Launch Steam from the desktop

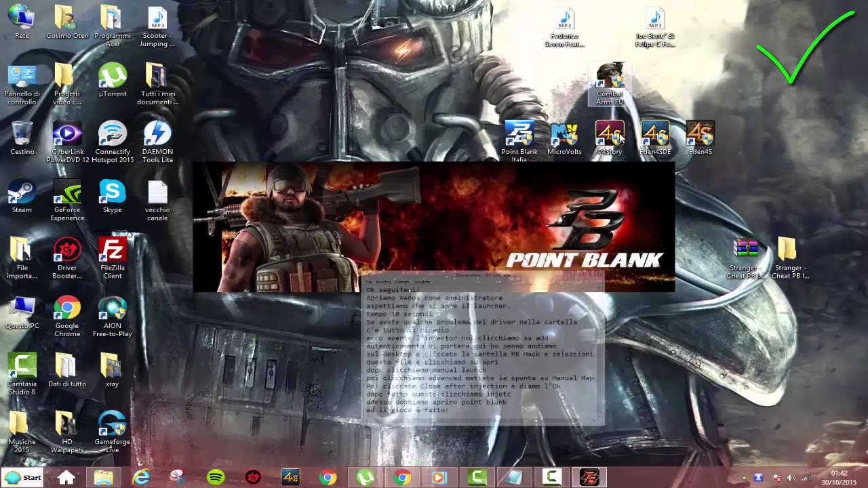coord(22,196)
